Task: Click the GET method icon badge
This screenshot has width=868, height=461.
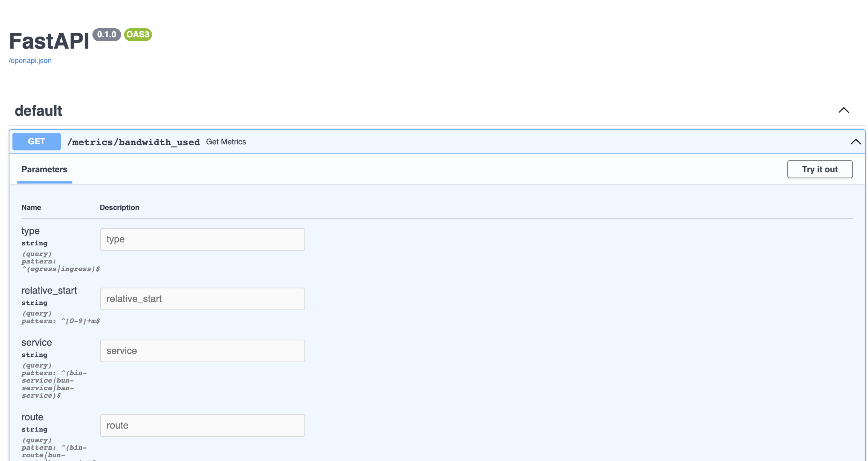Action: pos(37,142)
